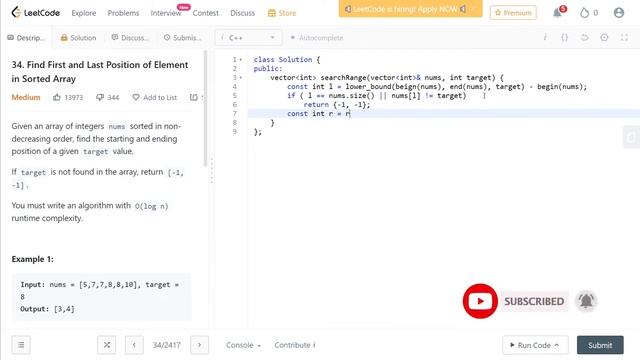
Task: Open the Interview section
Action: [x=166, y=13]
